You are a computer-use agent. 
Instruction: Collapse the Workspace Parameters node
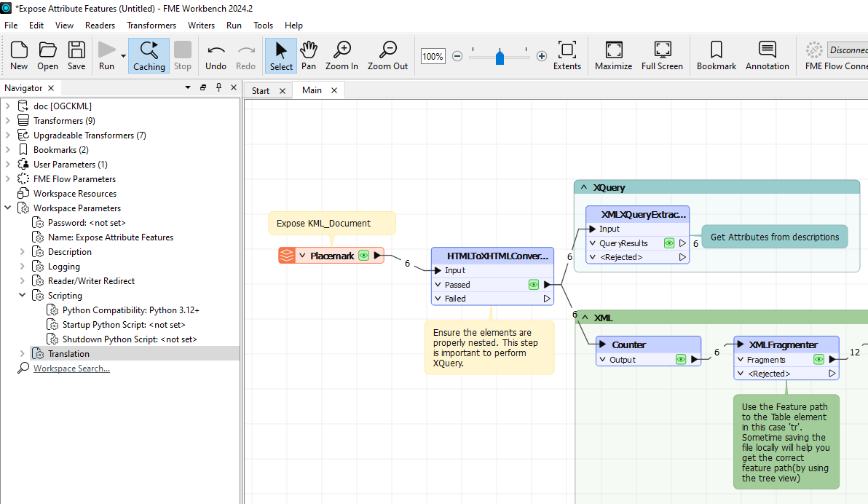pos(8,208)
